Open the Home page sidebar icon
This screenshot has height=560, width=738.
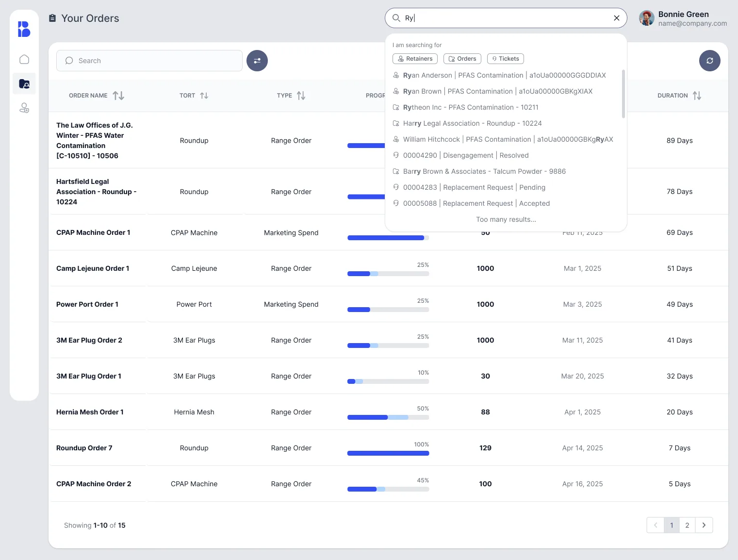(24, 59)
